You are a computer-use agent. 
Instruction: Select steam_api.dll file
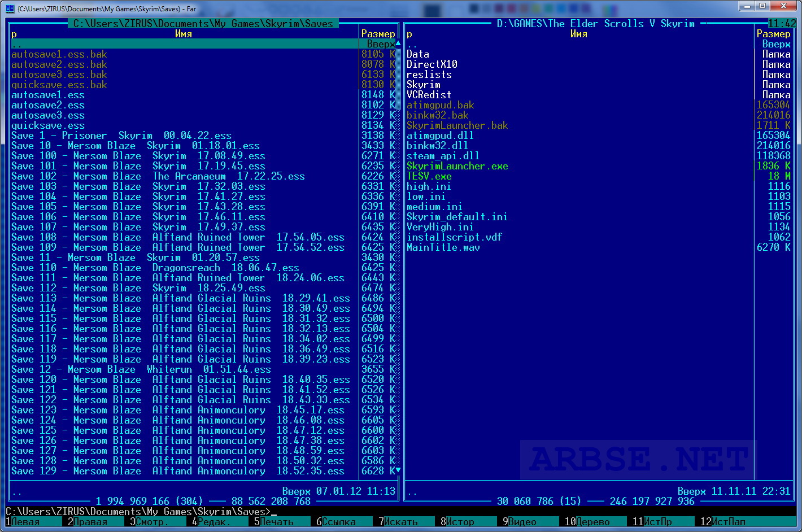point(443,156)
